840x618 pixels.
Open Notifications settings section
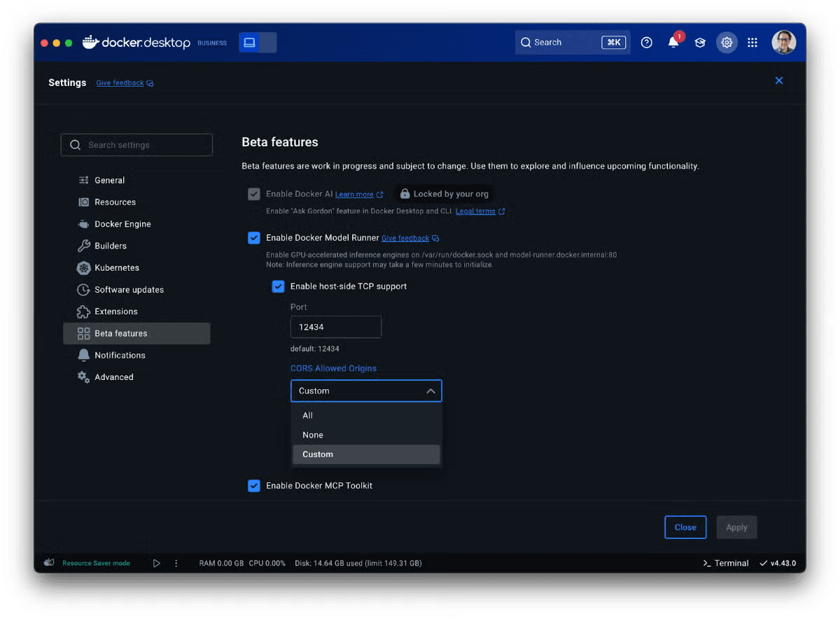coord(136,355)
